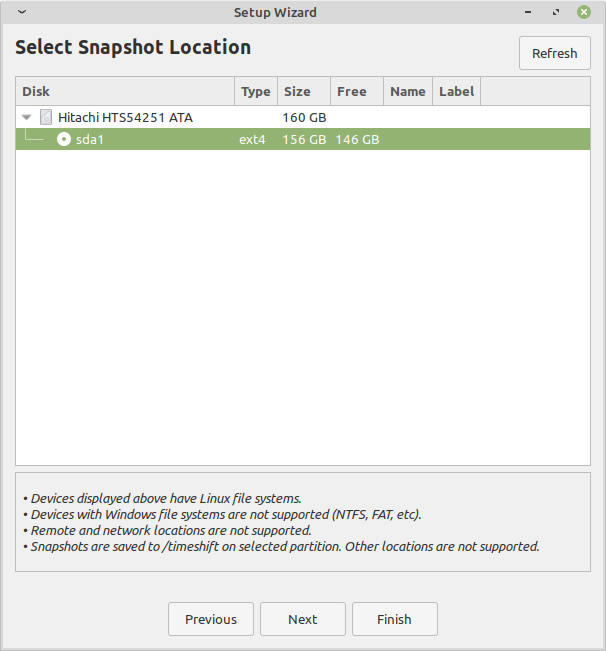The width and height of the screenshot is (606, 651).
Task: Select the Hitachi HTS54251 ATA row text
Action: pos(125,117)
